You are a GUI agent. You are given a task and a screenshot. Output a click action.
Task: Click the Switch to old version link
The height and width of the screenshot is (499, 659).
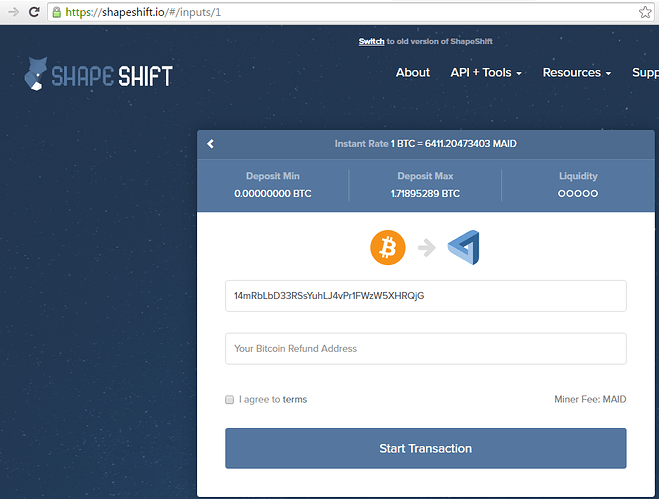pos(372,41)
